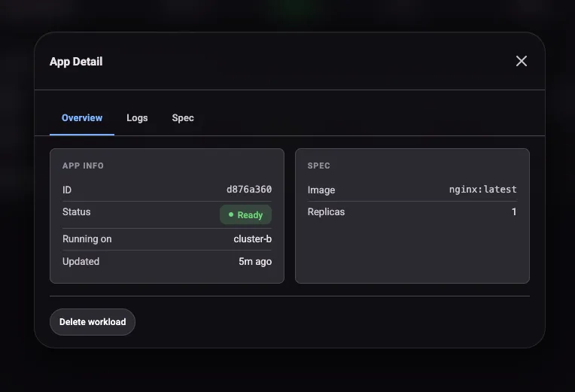575x392 pixels.
Task: Click the APP INFO section header
Action: click(83, 166)
